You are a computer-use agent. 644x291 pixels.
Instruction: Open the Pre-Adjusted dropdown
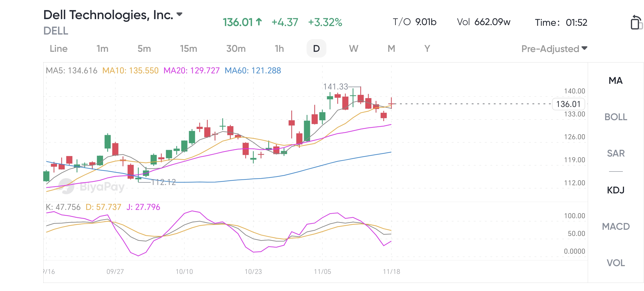point(554,49)
